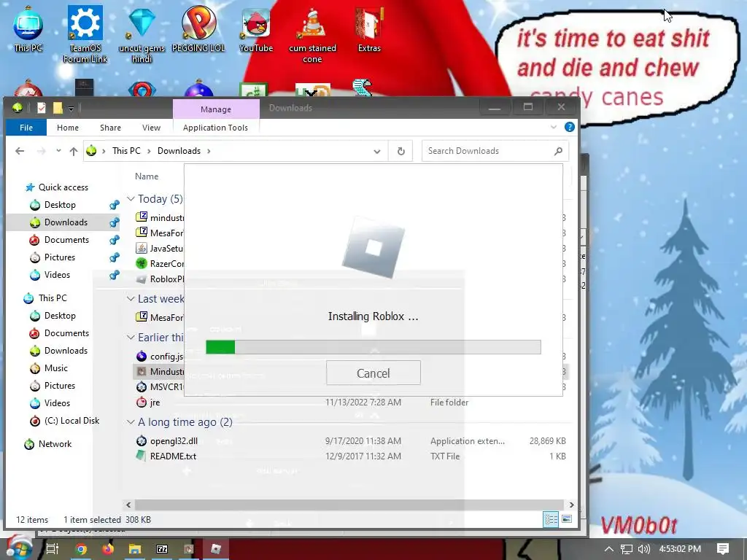Viewport: 747px width, 560px height.
Task: Open the Windows Start button
Action: click(x=18, y=548)
